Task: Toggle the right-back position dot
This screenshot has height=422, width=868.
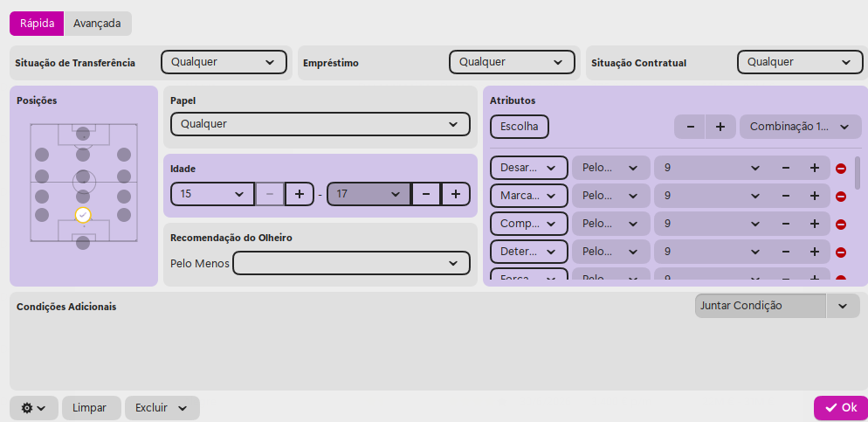Action: [124, 215]
